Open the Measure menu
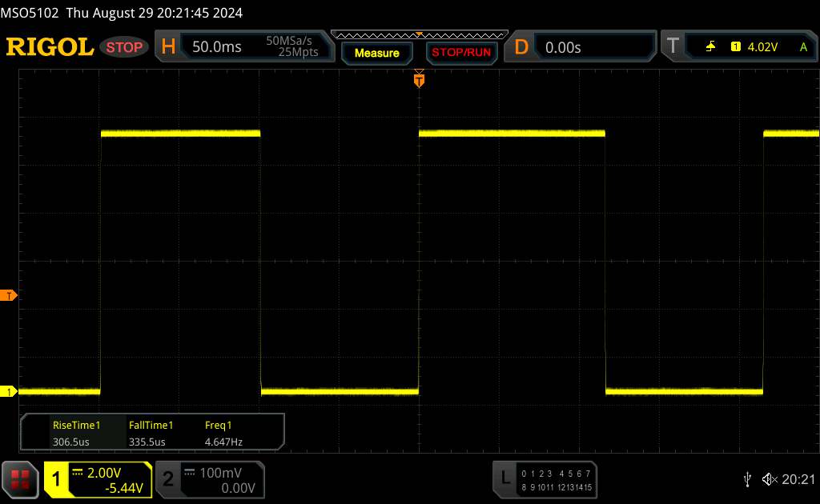This screenshot has height=504, width=820. point(376,53)
